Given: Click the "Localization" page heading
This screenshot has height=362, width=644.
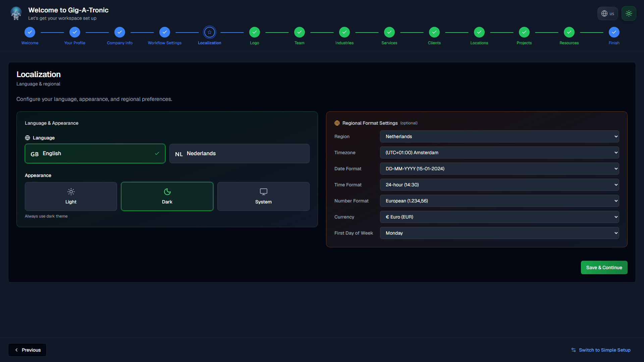Looking at the screenshot, I should 39,74.
